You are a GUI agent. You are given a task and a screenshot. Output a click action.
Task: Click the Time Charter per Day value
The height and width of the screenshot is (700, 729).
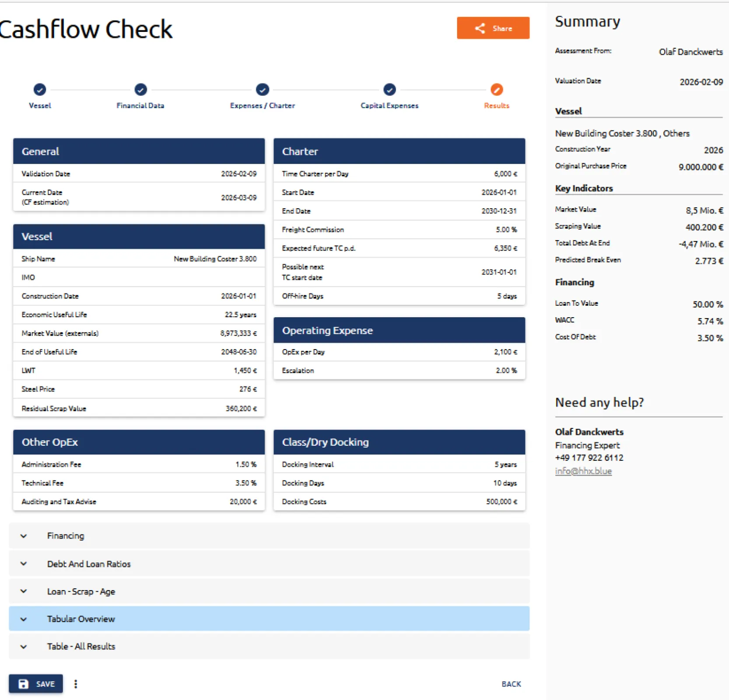pos(505,174)
